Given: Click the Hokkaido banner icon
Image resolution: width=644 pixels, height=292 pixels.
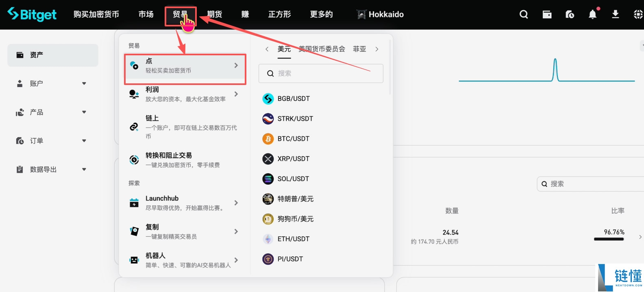Looking at the screenshot, I should coord(361,14).
